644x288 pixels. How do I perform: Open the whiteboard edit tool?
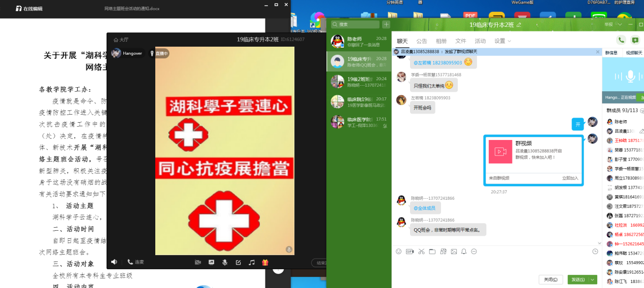(238, 263)
